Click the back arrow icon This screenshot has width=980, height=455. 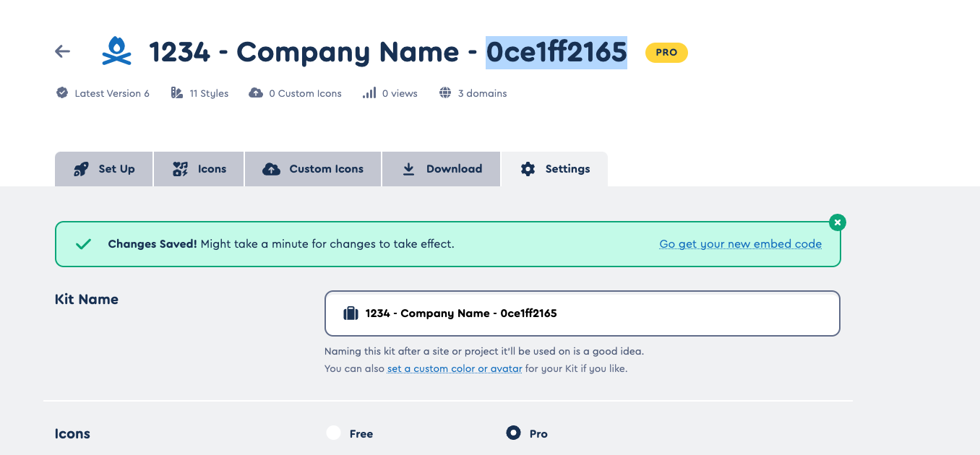click(63, 51)
